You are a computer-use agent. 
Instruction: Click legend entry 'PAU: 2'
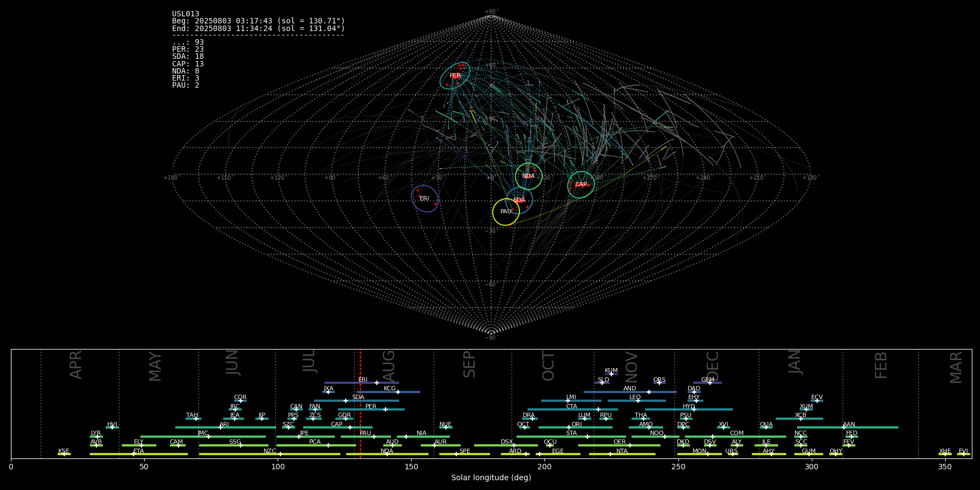click(186, 85)
